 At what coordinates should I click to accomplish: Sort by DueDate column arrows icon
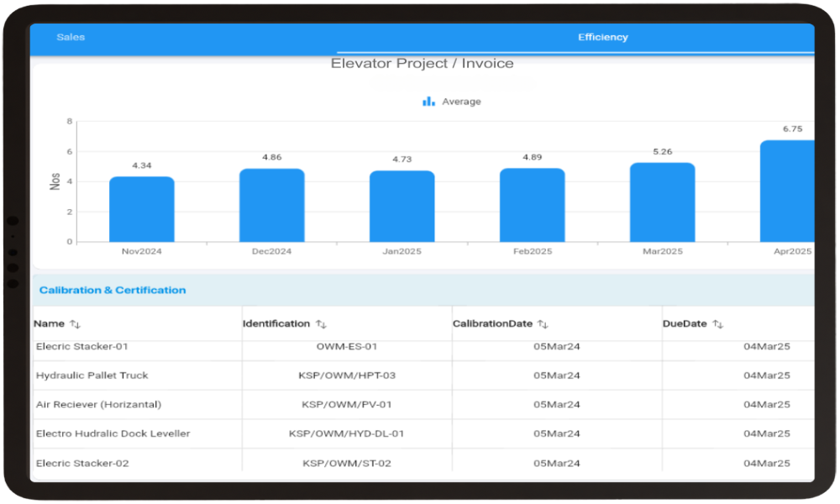718,324
